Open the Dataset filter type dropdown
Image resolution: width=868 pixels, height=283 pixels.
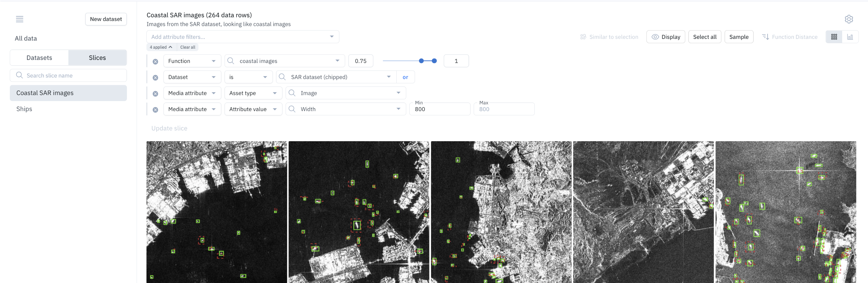coord(192,77)
